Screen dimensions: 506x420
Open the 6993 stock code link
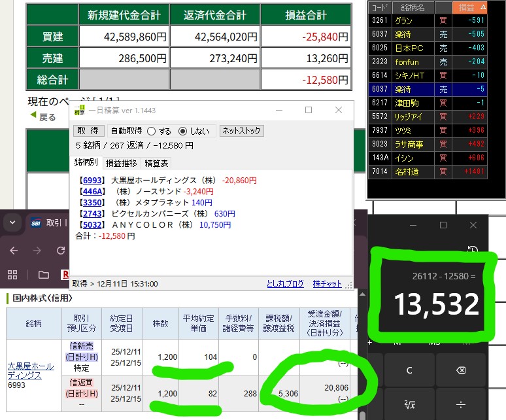90,181
